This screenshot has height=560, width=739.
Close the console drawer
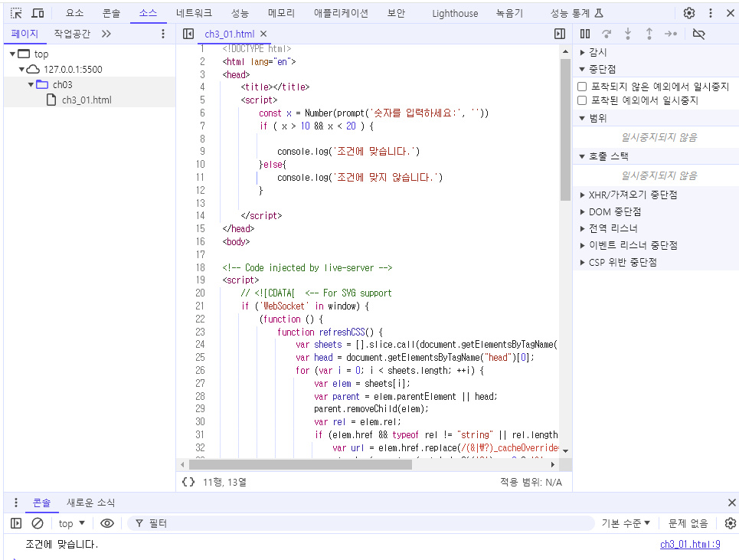tap(731, 503)
